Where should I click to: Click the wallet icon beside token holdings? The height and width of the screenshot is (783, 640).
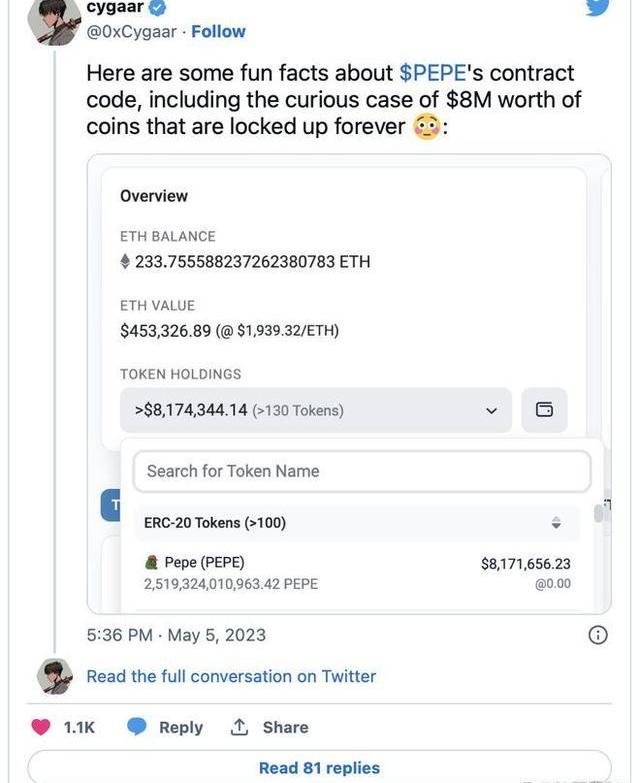544,410
